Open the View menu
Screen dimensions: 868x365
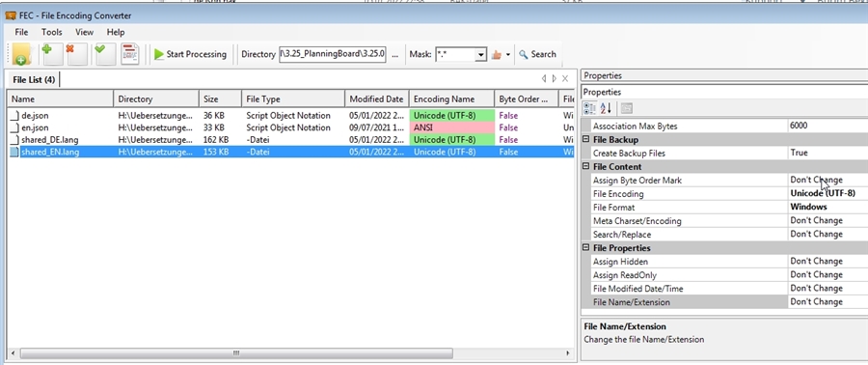click(84, 32)
